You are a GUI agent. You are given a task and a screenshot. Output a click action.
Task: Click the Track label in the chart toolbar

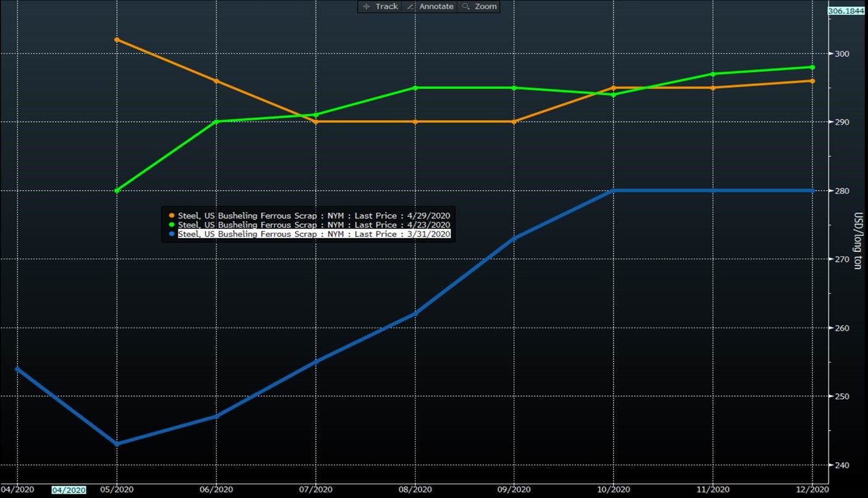tap(386, 6)
